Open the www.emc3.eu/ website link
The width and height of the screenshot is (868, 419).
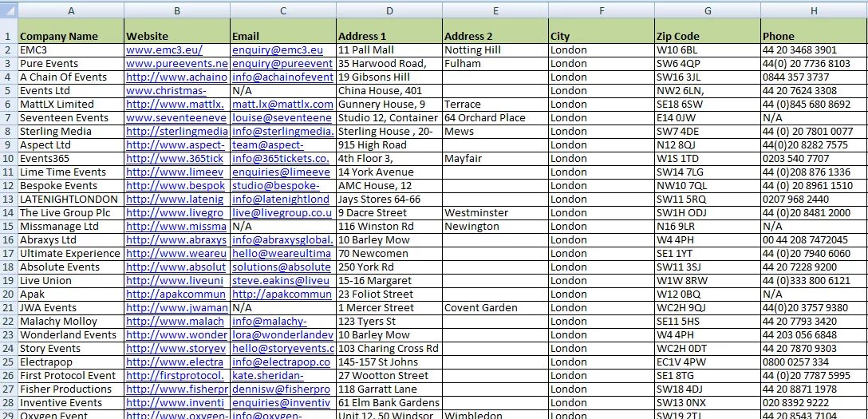point(164,49)
